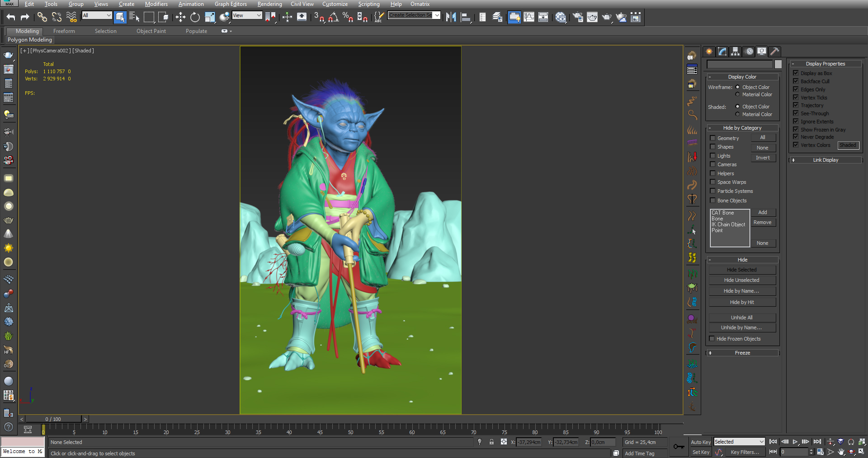The width and height of the screenshot is (868, 458).
Task: Click the time slider 0 / 100 handle
Action: click(53, 419)
